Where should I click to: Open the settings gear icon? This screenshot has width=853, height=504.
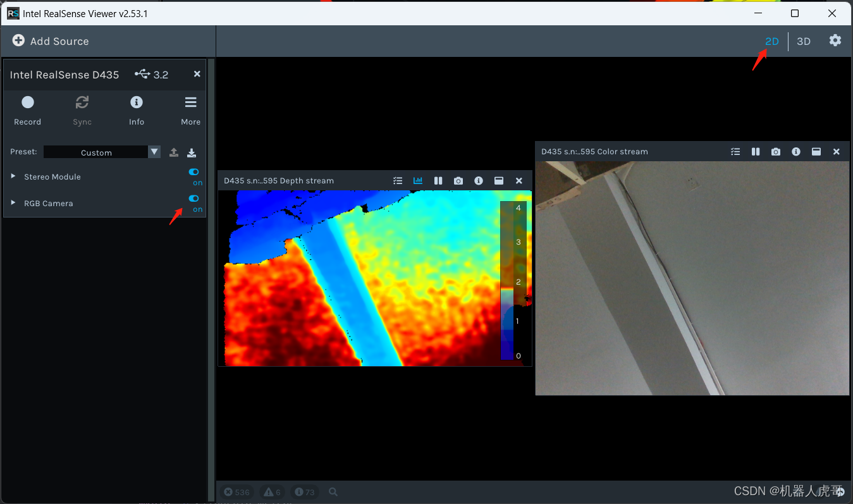pos(835,40)
